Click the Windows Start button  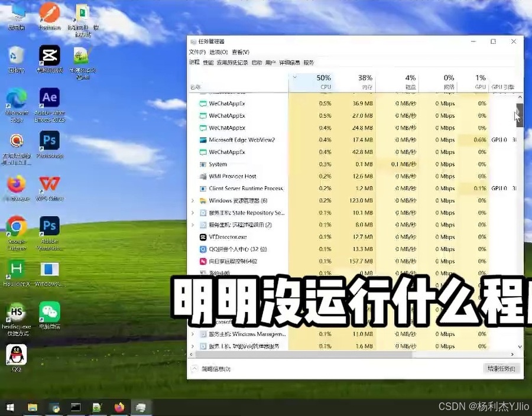click(x=10, y=407)
